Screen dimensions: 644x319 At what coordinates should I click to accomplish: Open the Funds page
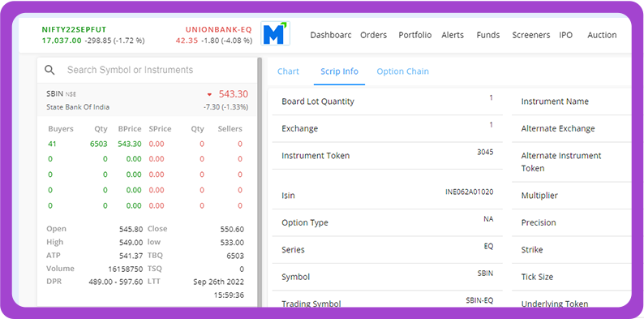click(x=488, y=35)
